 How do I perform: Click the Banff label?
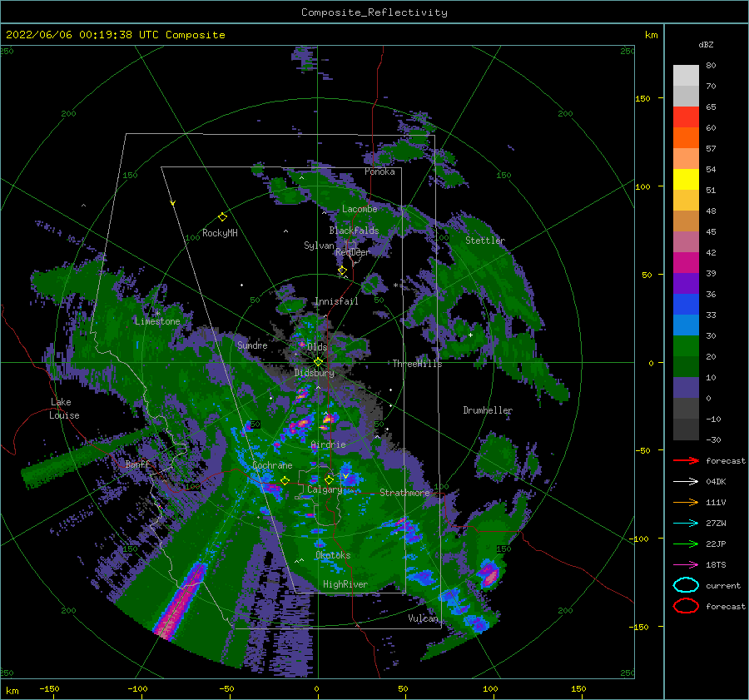click(x=137, y=464)
